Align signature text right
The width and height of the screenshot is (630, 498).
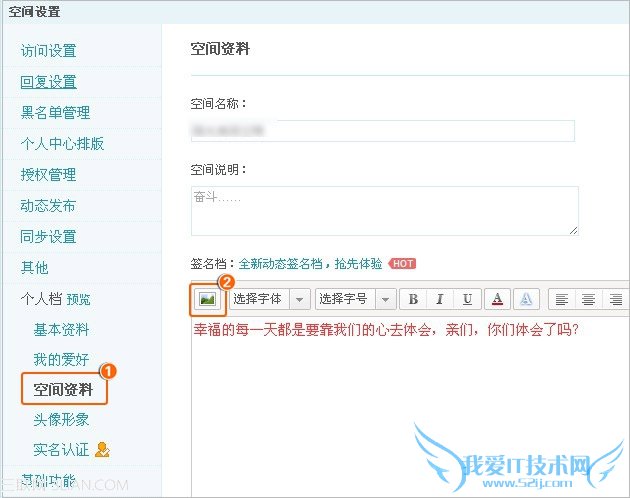pos(616,299)
